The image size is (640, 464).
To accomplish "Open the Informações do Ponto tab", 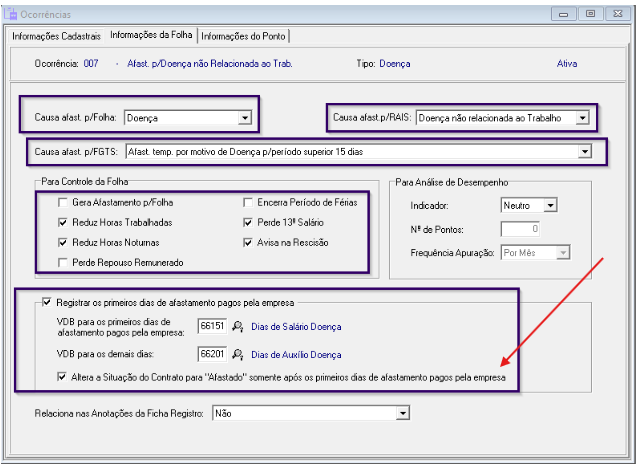I will pos(244,37).
